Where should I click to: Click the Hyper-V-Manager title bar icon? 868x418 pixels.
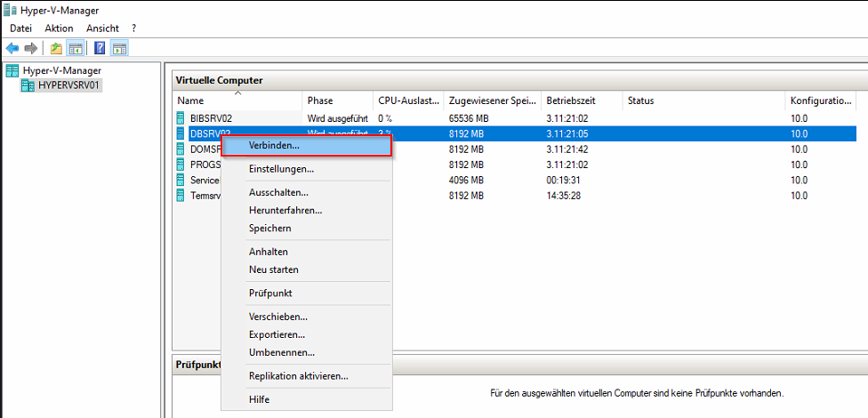tap(10, 10)
